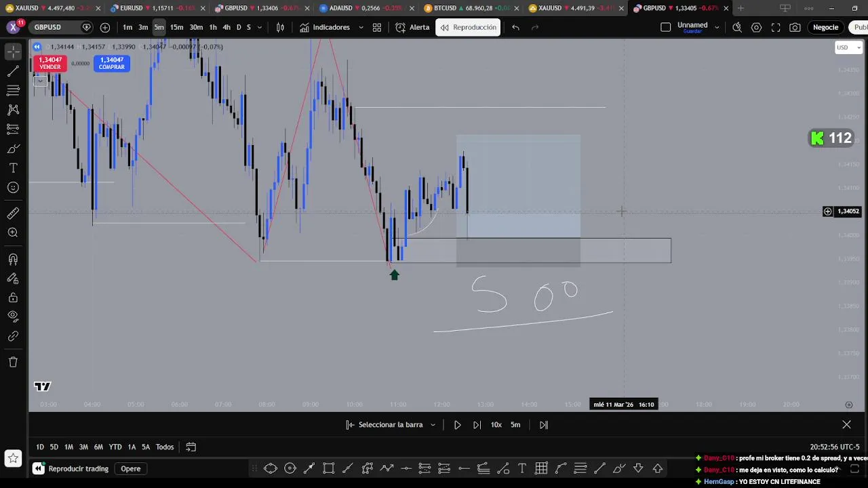
Task: Select the crosshair cursor tool
Action: (x=13, y=52)
